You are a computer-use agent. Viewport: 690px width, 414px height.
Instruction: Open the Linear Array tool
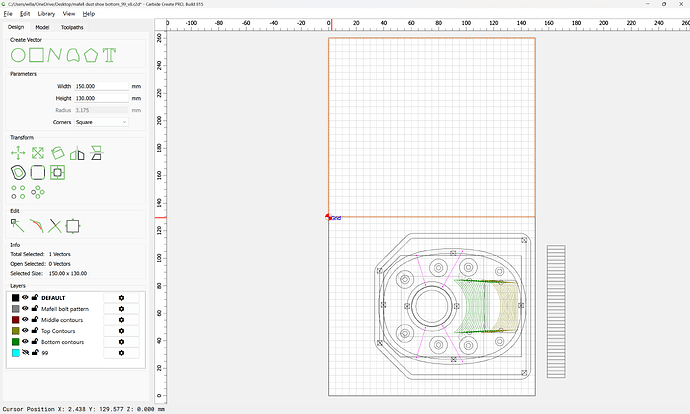coord(18,192)
